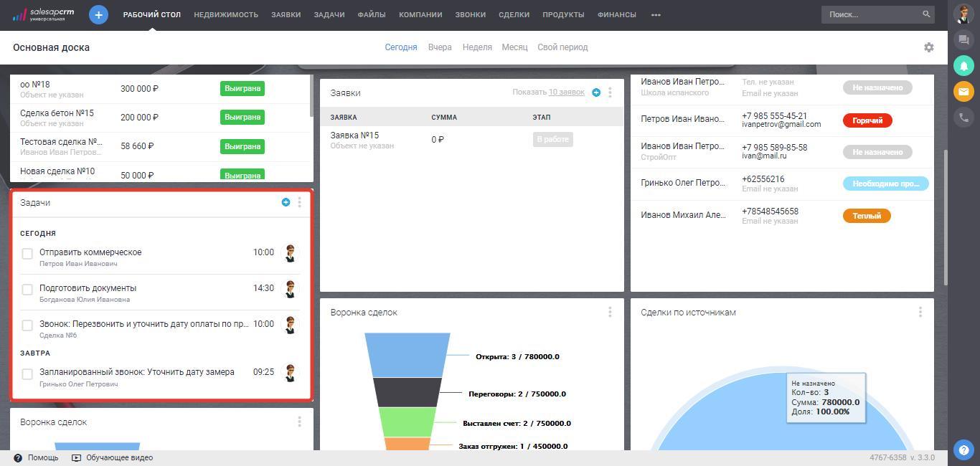
Task: Click the Обучающее видео link
Action: (x=119, y=457)
